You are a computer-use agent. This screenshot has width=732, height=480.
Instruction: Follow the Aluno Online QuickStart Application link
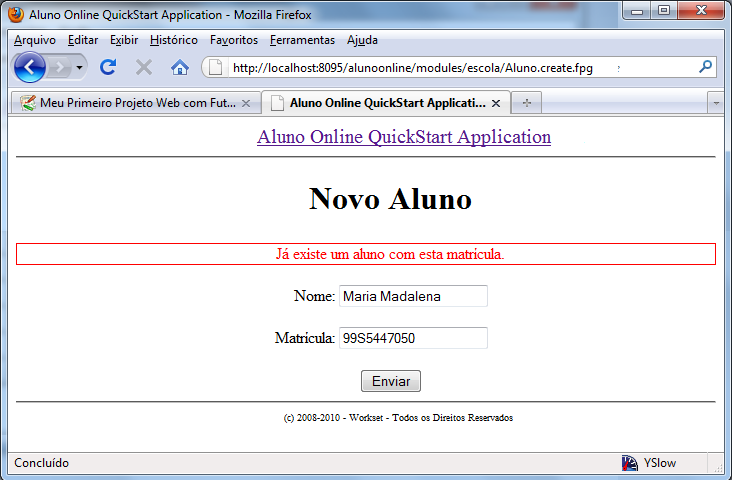[404, 137]
